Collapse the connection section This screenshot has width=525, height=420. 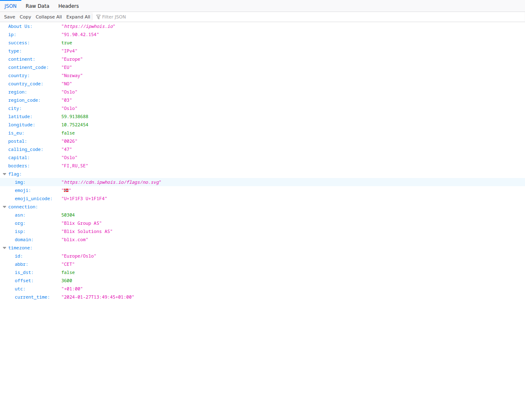pos(5,207)
